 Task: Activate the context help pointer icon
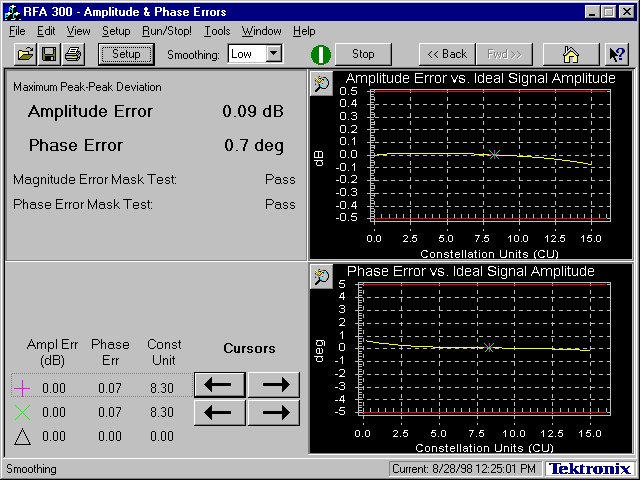617,54
